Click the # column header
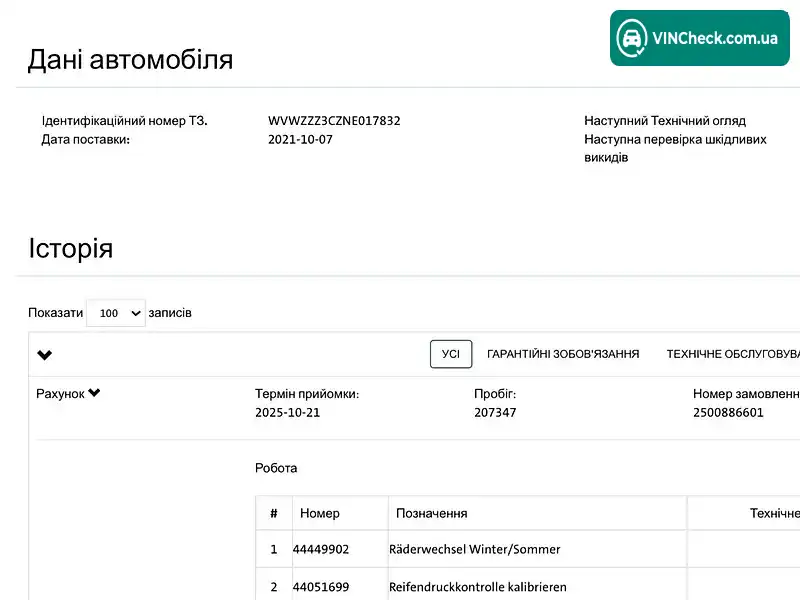The height and width of the screenshot is (600, 800). pos(274,513)
